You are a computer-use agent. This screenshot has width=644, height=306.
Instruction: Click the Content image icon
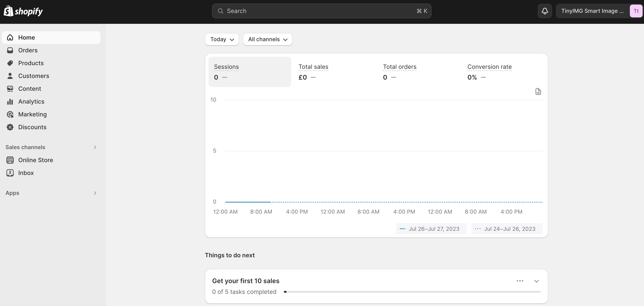(x=10, y=89)
